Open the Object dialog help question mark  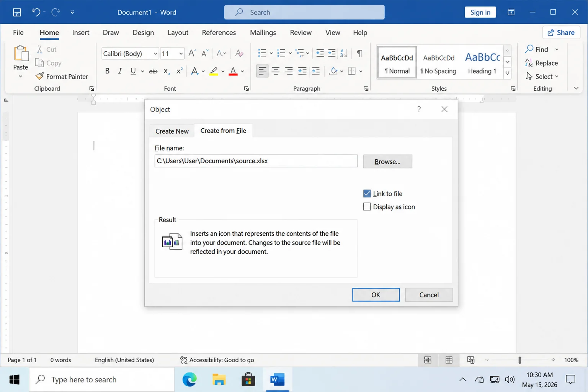419,109
